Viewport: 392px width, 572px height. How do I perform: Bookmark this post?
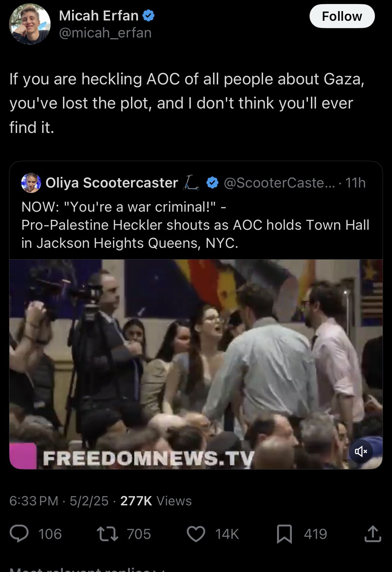(284, 534)
